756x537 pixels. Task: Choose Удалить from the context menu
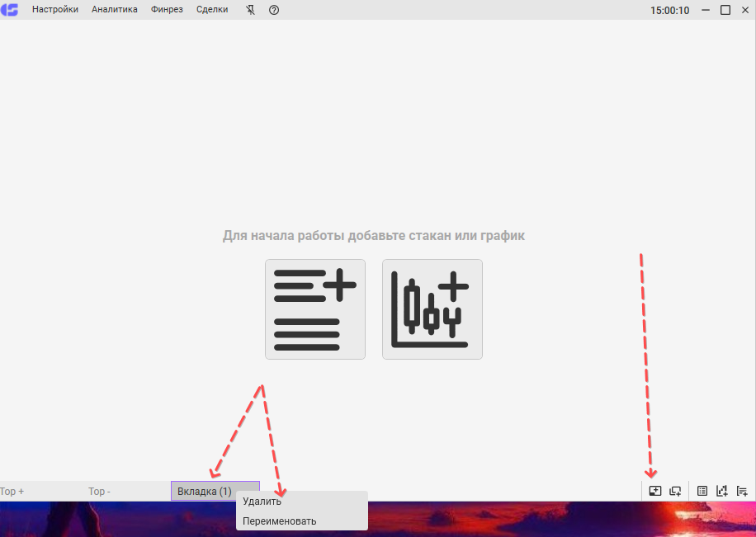click(x=302, y=502)
